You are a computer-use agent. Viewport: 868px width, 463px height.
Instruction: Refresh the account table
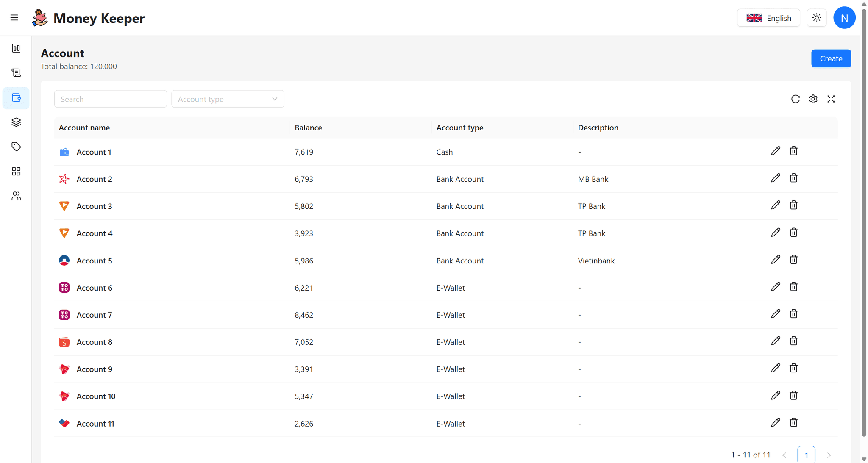(x=795, y=99)
